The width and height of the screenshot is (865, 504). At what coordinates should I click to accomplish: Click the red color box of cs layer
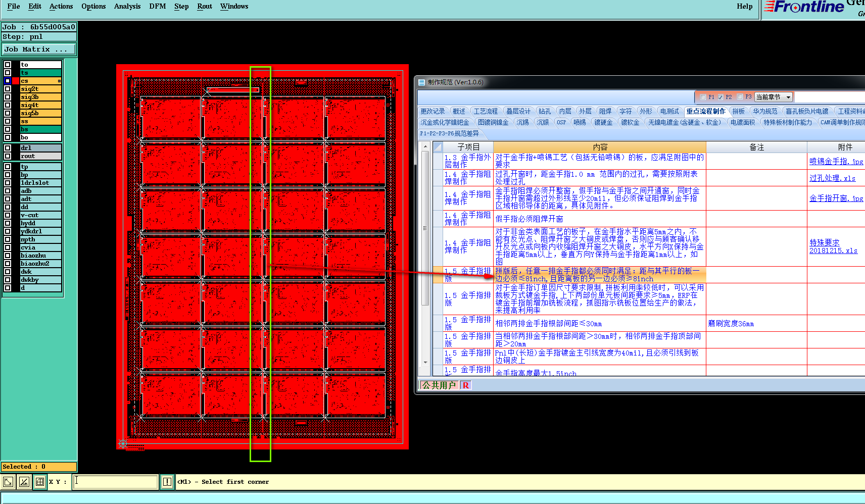pos(16,81)
